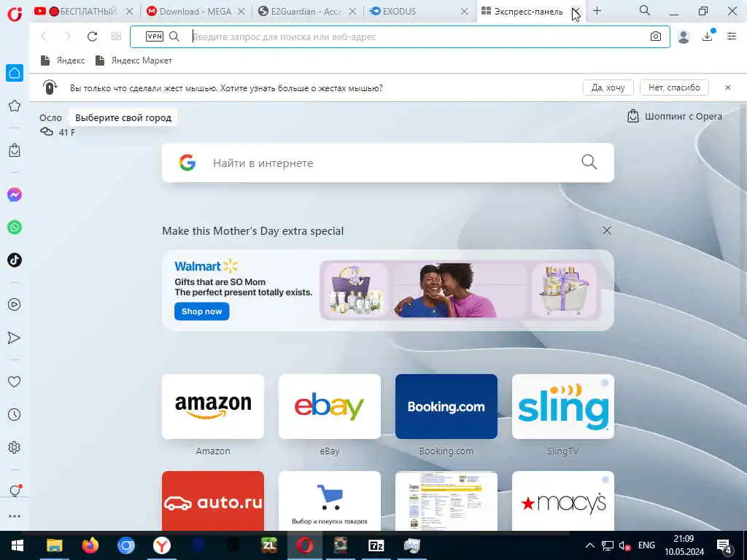Viewport: 747px width, 560px height.
Task: Open the Opera main menu logo
Action: pyautogui.click(x=15, y=14)
